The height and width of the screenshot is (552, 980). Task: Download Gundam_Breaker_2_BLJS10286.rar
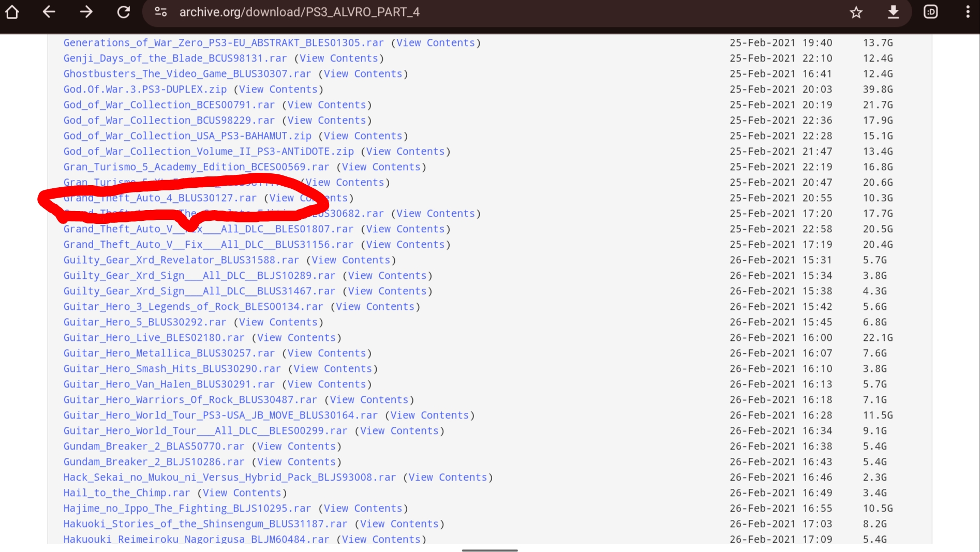(154, 462)
